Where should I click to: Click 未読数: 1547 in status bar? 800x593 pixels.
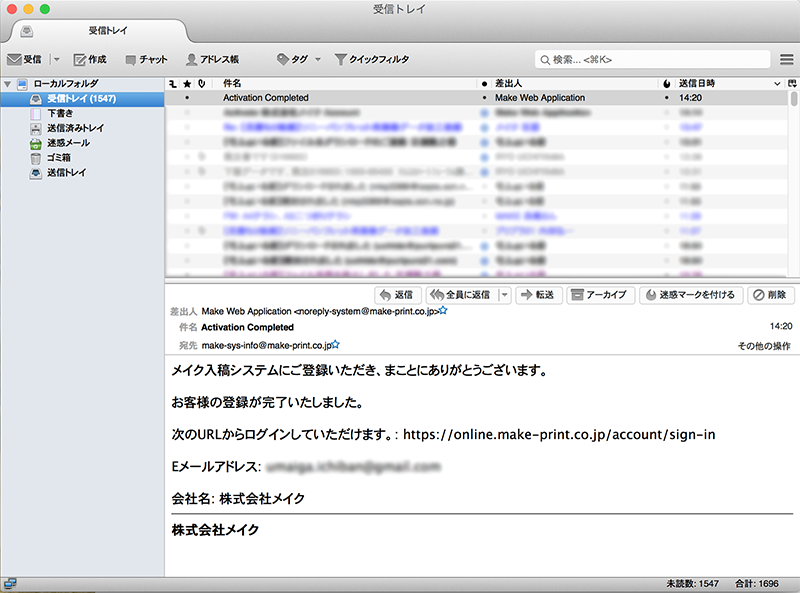[x=692, y=583]
